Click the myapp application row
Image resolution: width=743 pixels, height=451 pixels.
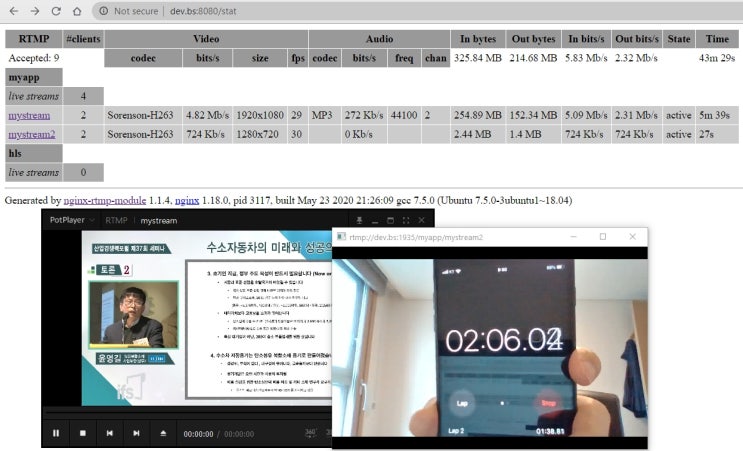pos(34,77)
